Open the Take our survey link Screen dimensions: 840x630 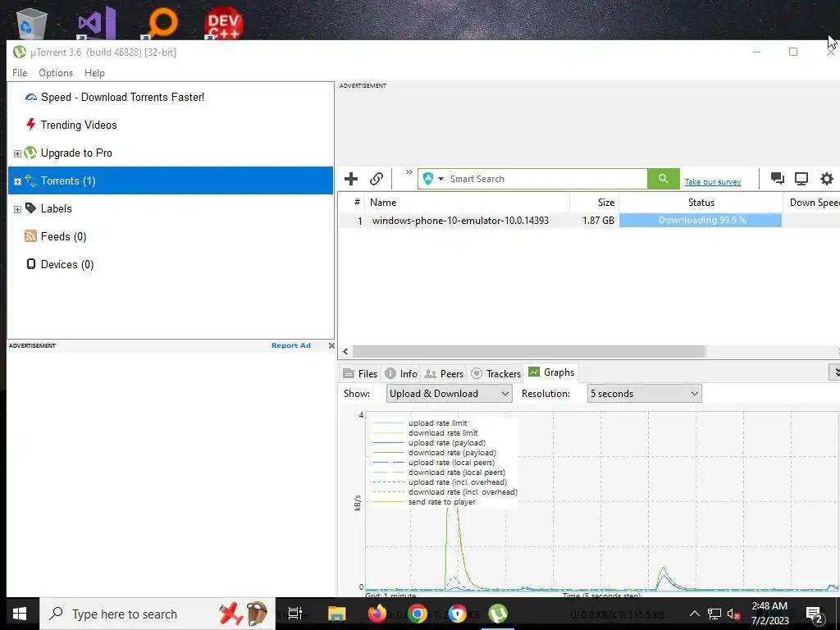[x=713, y=182]
